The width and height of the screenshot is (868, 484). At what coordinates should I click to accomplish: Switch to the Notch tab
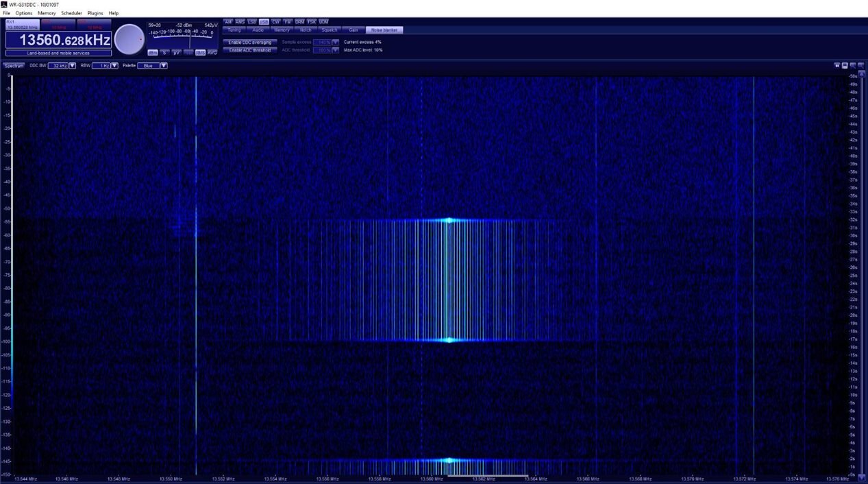306,30
